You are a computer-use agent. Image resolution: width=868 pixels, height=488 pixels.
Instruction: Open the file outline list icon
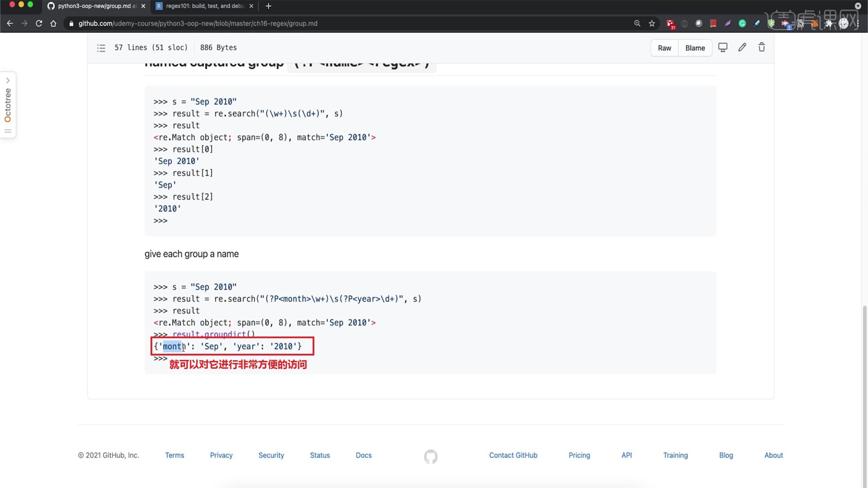[x=101, y=48]
